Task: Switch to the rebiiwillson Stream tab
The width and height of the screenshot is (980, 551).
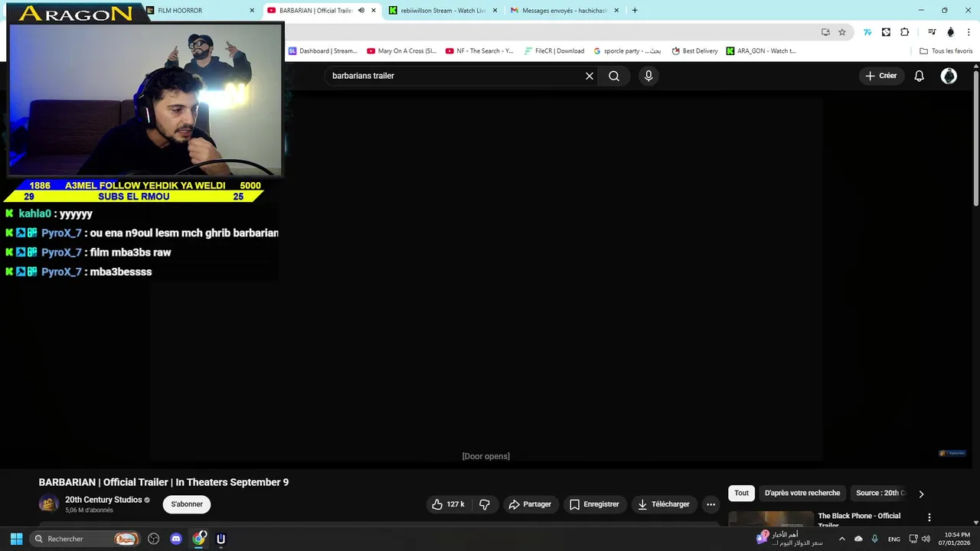Action: (x=443, y=11)
